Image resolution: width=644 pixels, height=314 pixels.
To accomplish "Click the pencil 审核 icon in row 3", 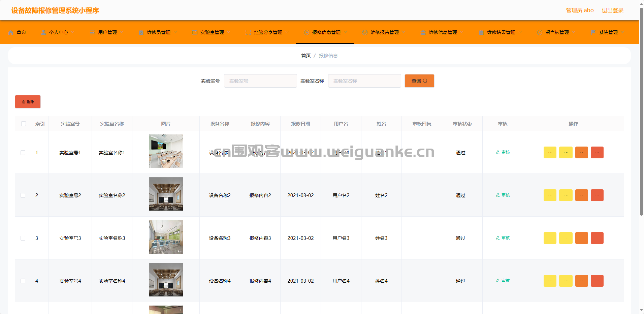I will (x=498, y=238).
